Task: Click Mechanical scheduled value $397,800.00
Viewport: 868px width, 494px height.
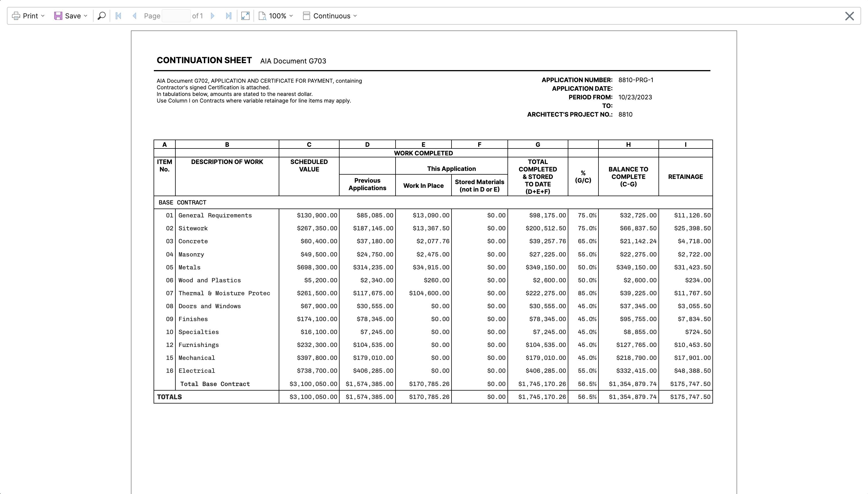Action: (x=317, y=358)
